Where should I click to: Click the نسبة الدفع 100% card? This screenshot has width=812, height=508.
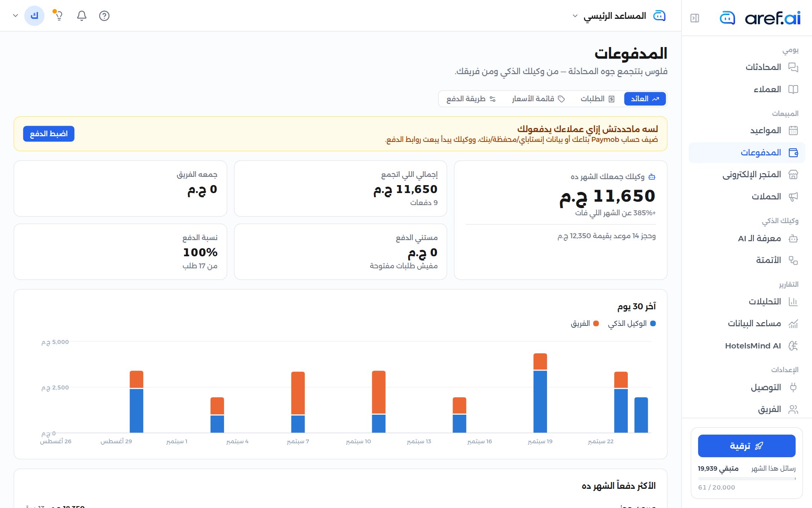coord(120,252)
